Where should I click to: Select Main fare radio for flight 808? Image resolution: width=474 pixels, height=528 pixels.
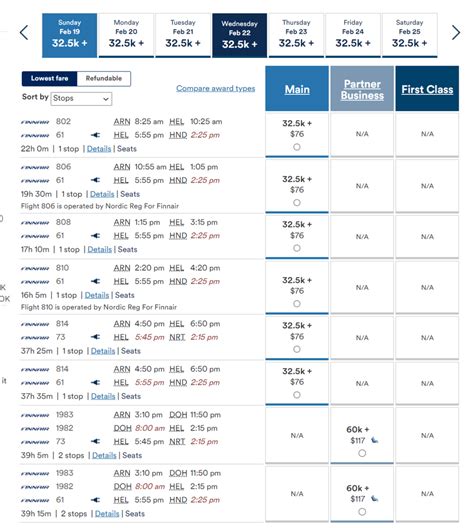pyautogui.click(x=297, y=248)
